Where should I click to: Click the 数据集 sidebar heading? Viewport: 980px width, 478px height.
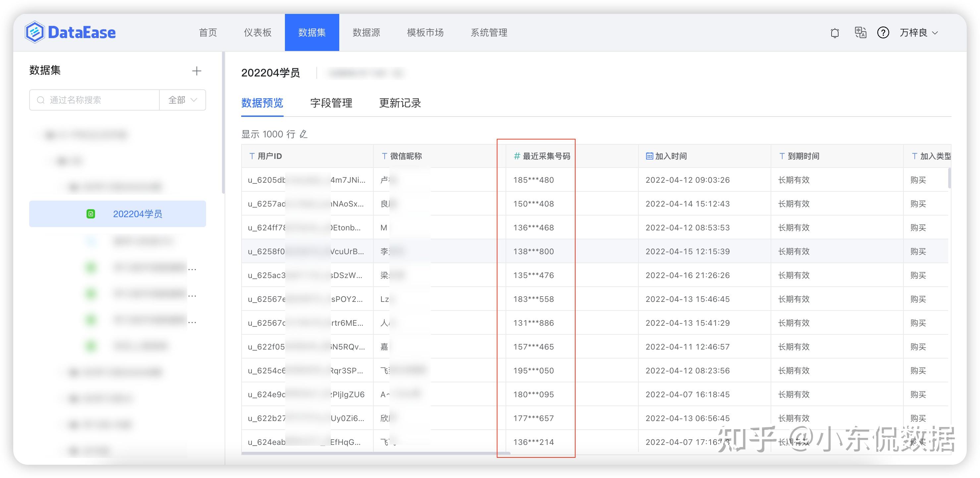(45, 70)
